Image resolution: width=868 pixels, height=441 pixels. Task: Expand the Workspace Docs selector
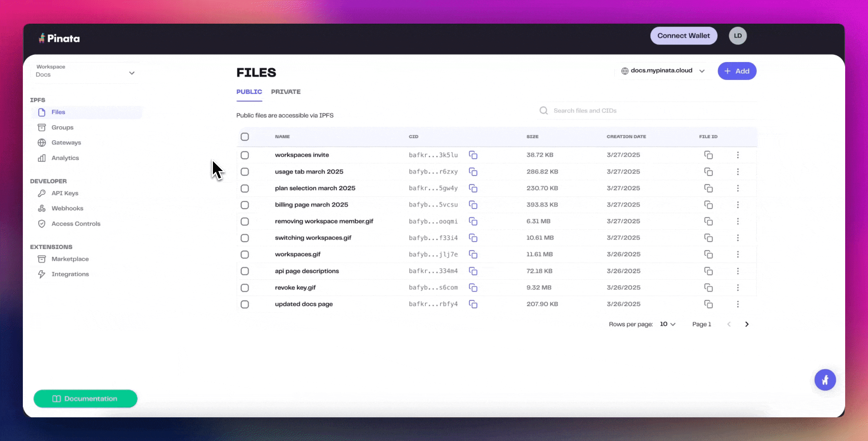(x=85, y=73)
